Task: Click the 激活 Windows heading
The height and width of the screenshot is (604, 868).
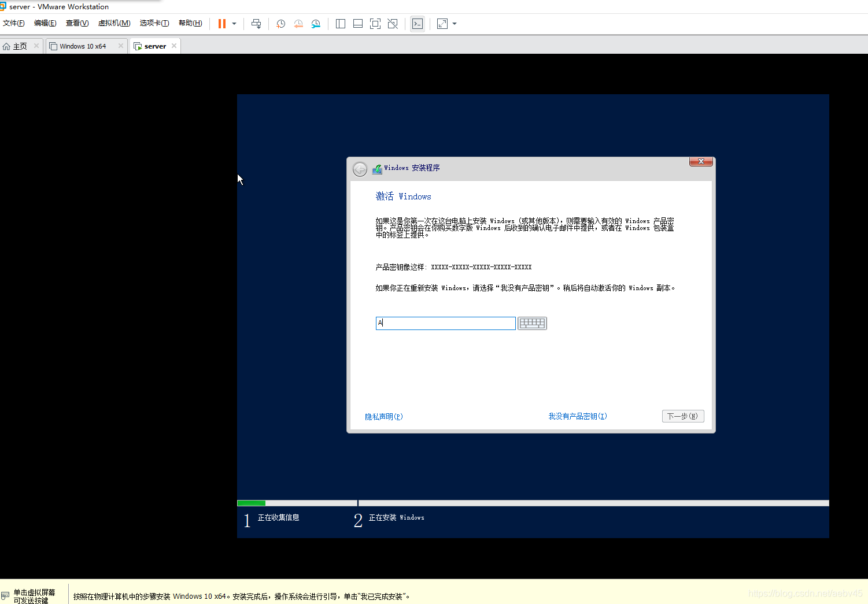Action: (404, 197)
